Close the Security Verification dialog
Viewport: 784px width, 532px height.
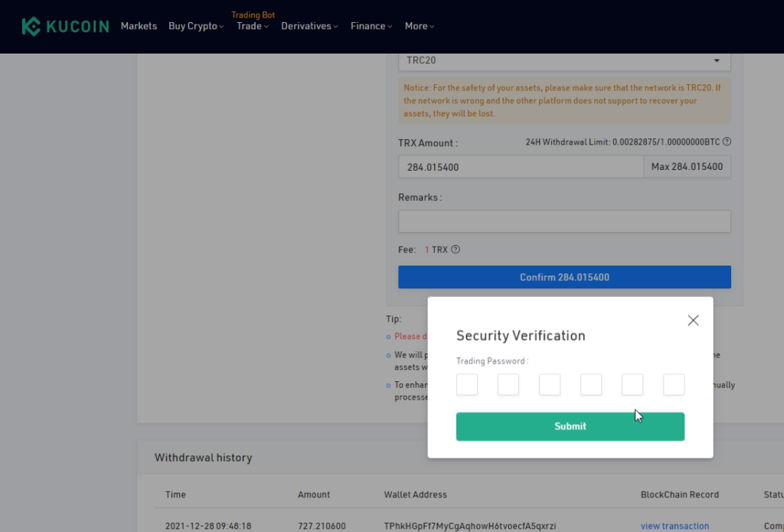point(693,321)
